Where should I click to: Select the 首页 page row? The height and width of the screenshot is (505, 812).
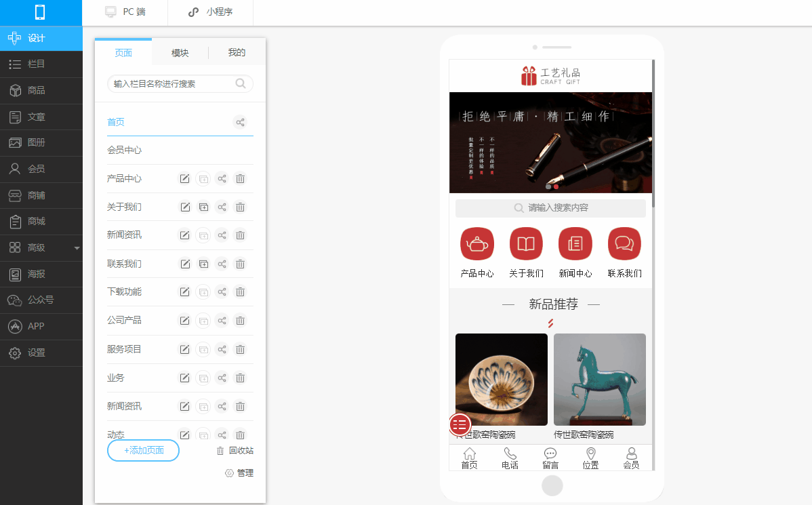[x=180, y=122]
